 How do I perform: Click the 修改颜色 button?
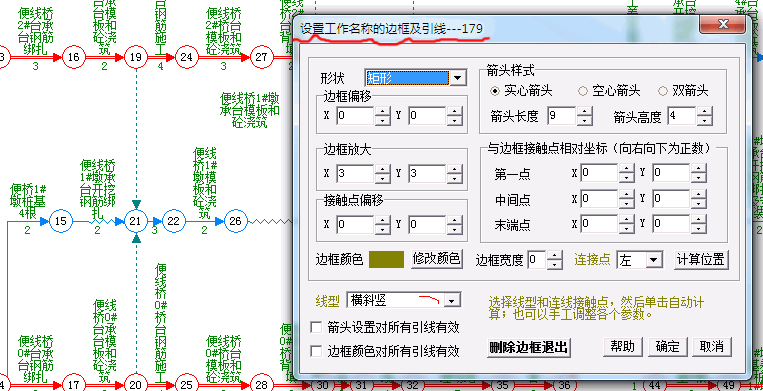click(x=437, y=259)
